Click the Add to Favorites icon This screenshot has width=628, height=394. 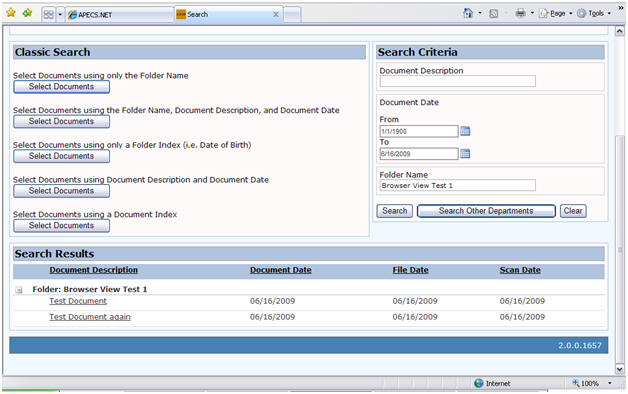tap(27, 13)
